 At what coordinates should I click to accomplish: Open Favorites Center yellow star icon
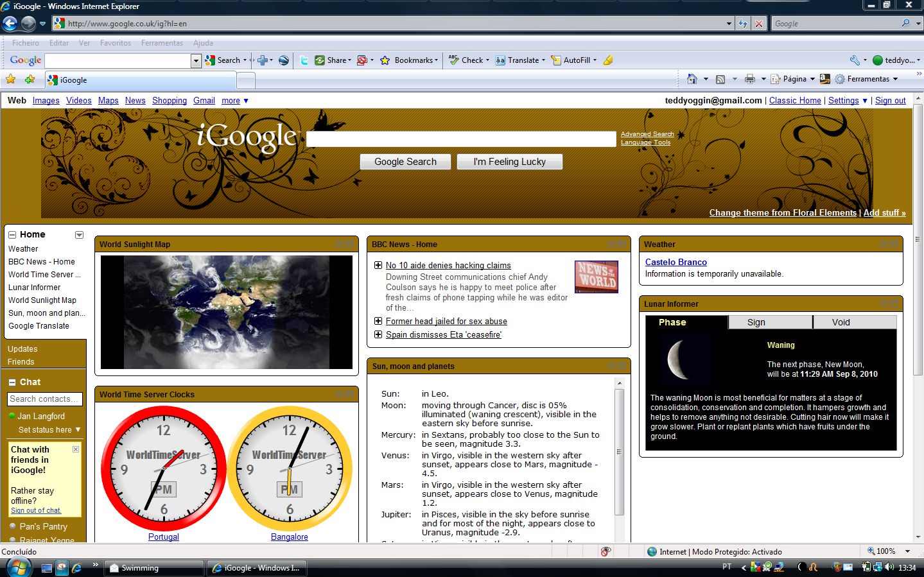11,80
